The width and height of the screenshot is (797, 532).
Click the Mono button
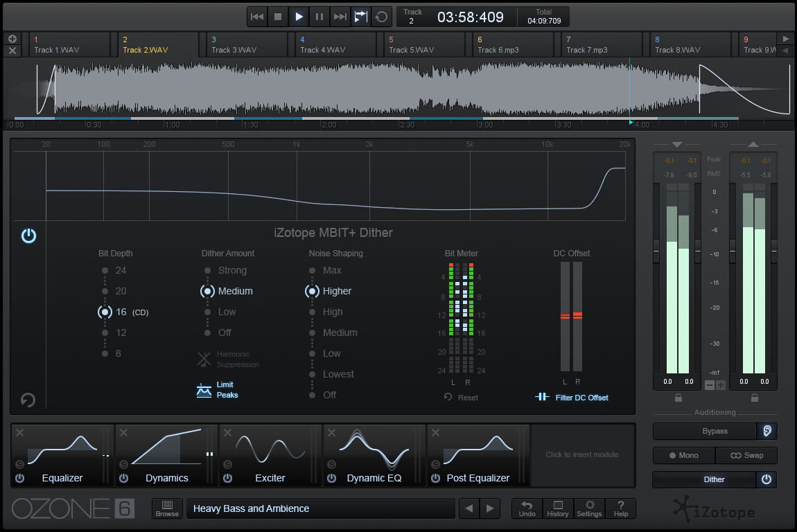(x=683, y=455)
